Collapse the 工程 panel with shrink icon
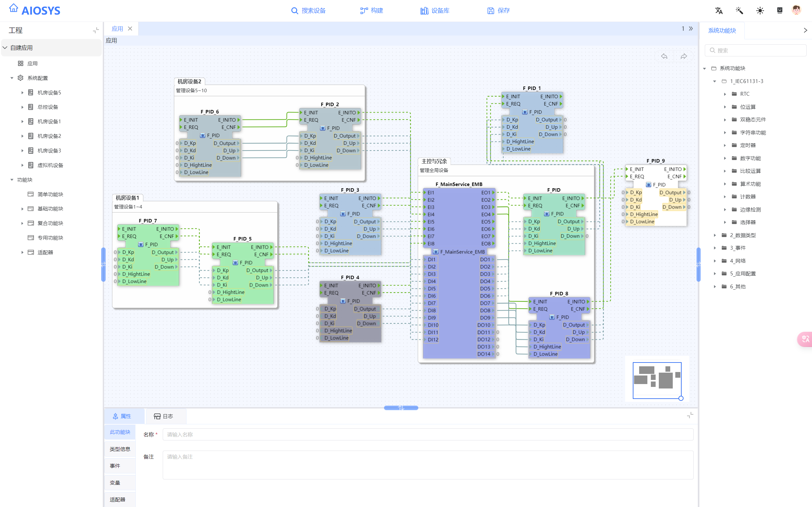This screenshot has height=507, width=812. (x=95, y=30)
